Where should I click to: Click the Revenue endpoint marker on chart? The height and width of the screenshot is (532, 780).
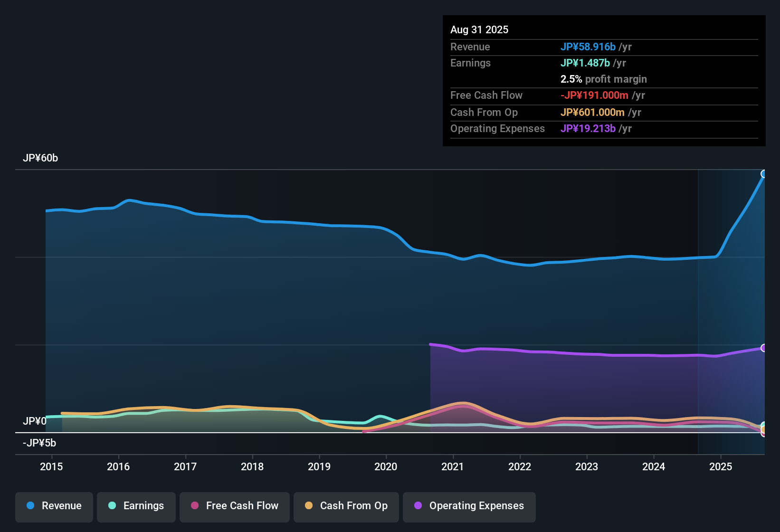point(764,174)
